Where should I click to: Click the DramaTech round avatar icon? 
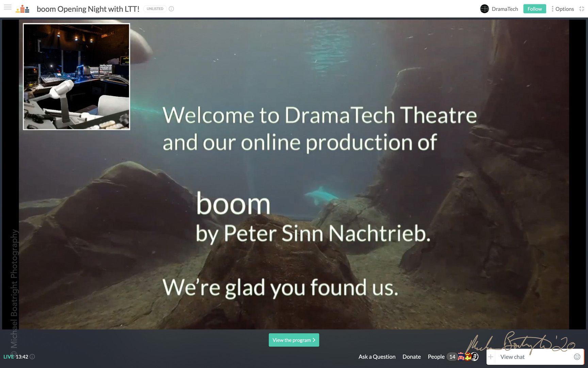[484, 9]
